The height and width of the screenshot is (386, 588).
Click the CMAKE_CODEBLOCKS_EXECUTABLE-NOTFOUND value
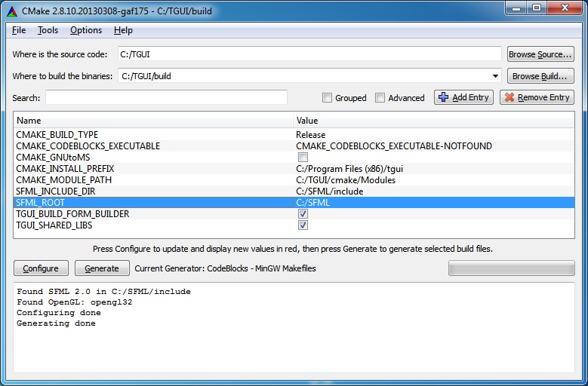394,146
